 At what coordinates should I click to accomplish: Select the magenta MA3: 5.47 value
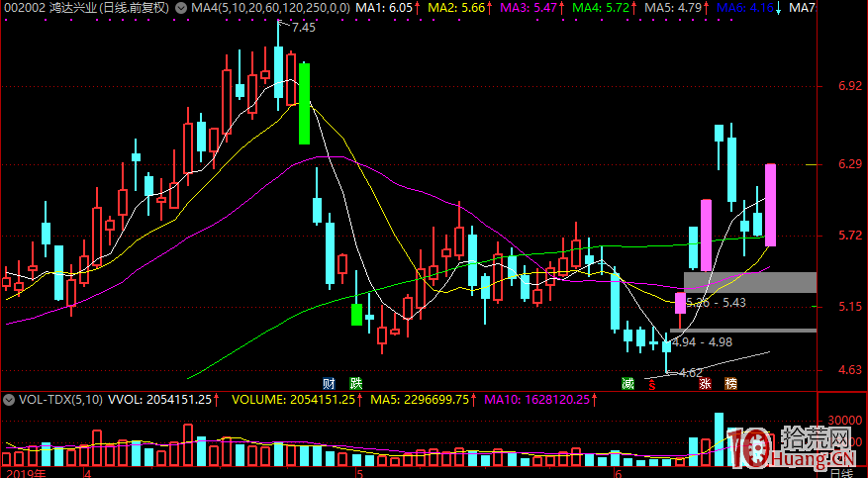tap(527, 8)
